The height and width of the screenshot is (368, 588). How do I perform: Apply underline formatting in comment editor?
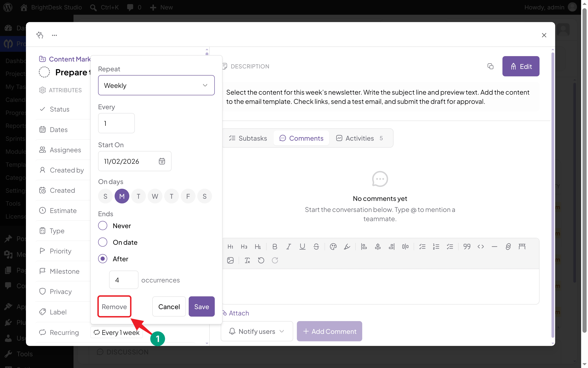(x=302, y=247)
